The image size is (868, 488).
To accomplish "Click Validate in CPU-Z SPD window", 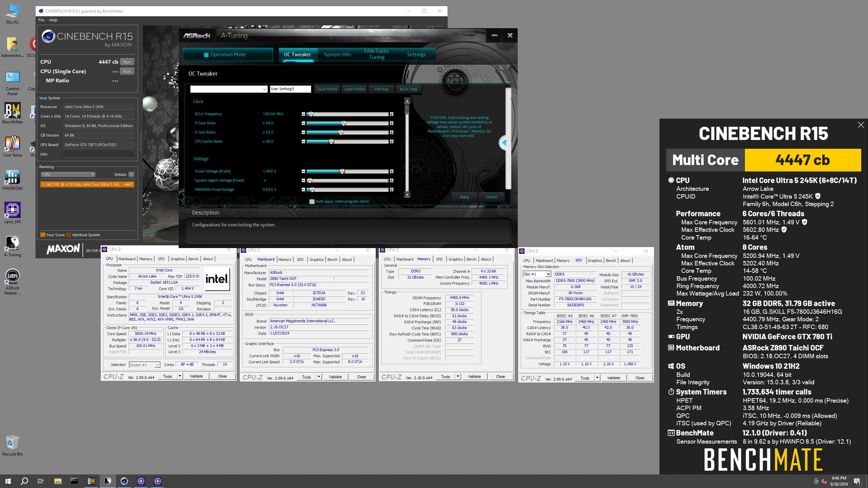I will pos(614,378).
